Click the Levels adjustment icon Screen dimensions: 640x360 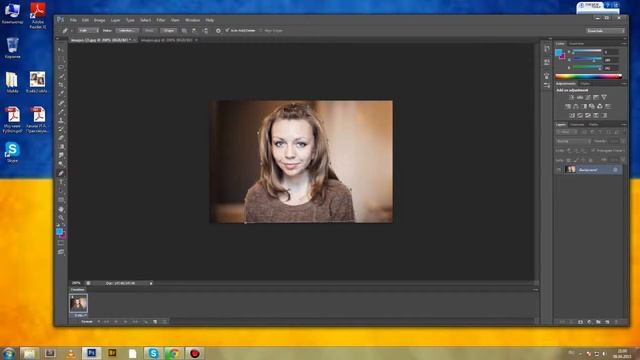coord(580,97)
